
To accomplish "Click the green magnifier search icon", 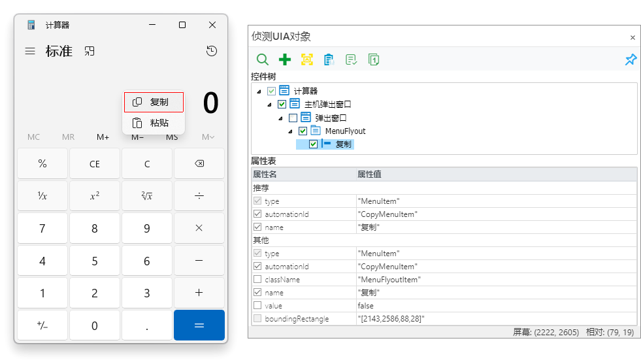I will (x=262, y=59).
